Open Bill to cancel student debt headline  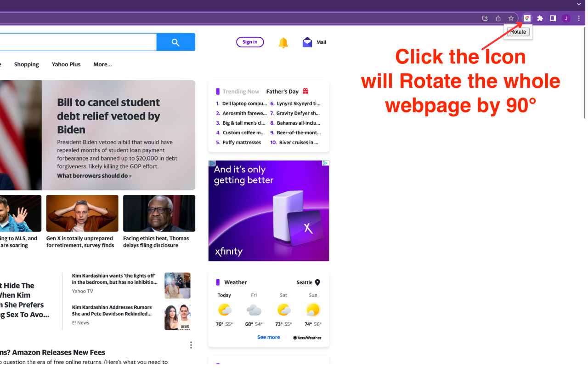coord(108,116)
